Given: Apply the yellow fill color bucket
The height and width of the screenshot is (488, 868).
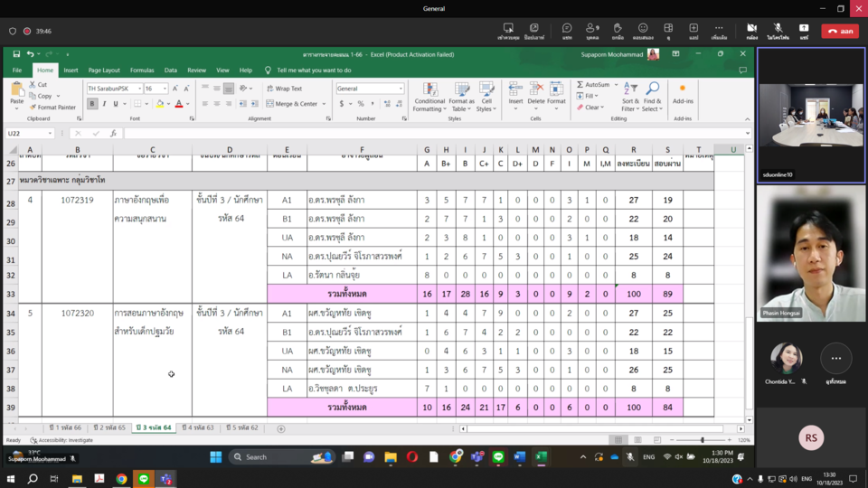Looking at the screenshot, I should pos(159,104).
